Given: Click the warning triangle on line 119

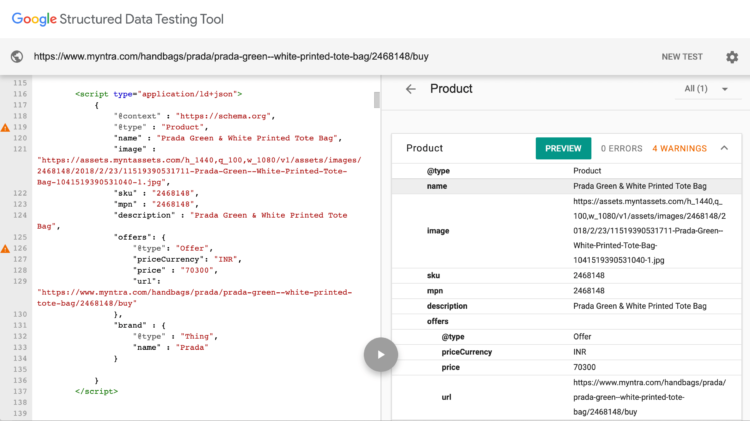Looking at the screenshot, I should pyautogui.click(x=5, y=127).
